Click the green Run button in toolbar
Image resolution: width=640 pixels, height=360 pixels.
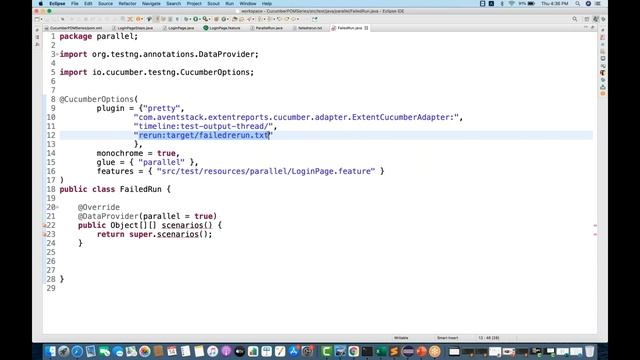click(x=196, y=19)
